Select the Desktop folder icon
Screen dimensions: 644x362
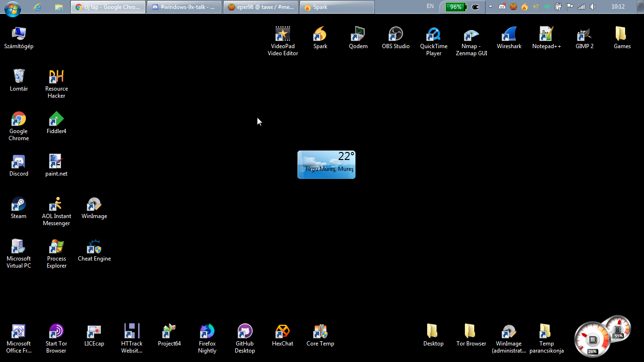point(434,335)
